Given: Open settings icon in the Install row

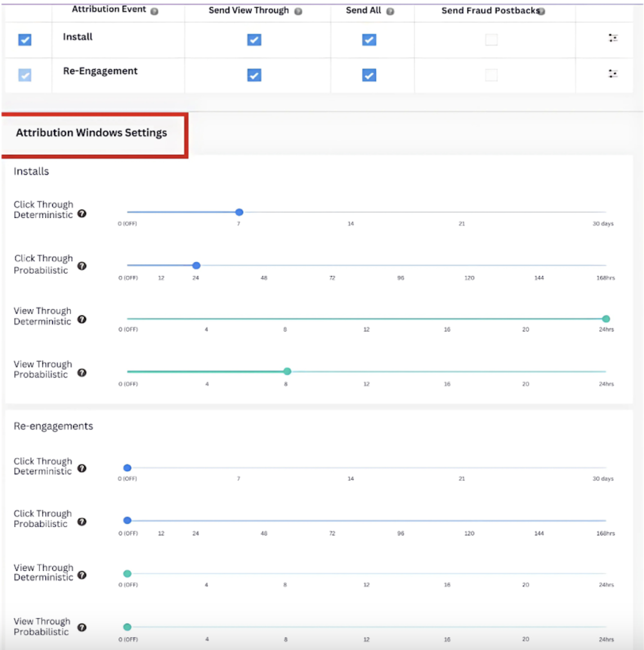Looking at the screenshot, I should pos(613,38).
